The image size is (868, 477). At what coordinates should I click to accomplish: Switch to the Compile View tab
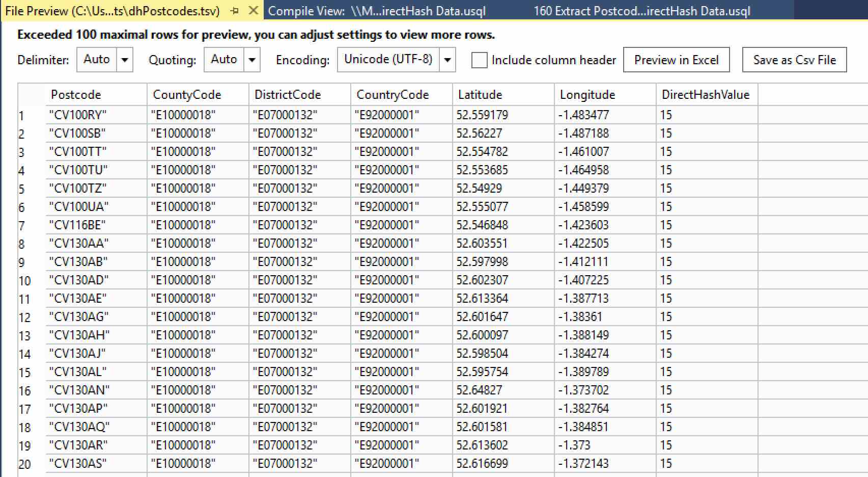[377, 11]
